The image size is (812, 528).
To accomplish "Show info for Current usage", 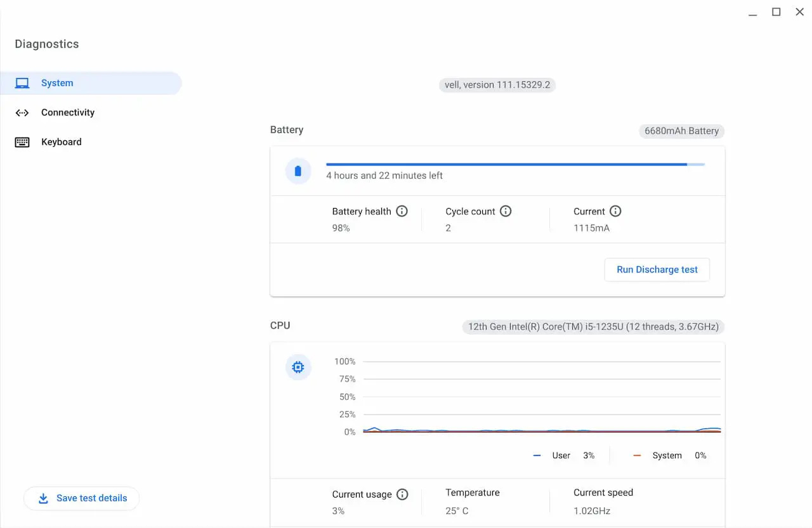I will pyautogui.click(x=402, y=494).
